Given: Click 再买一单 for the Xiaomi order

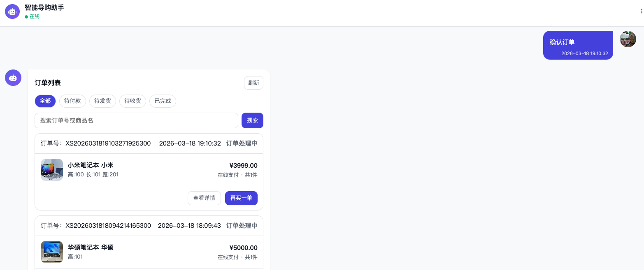Looking at the screenshot, I should click(x=241, y=198).
